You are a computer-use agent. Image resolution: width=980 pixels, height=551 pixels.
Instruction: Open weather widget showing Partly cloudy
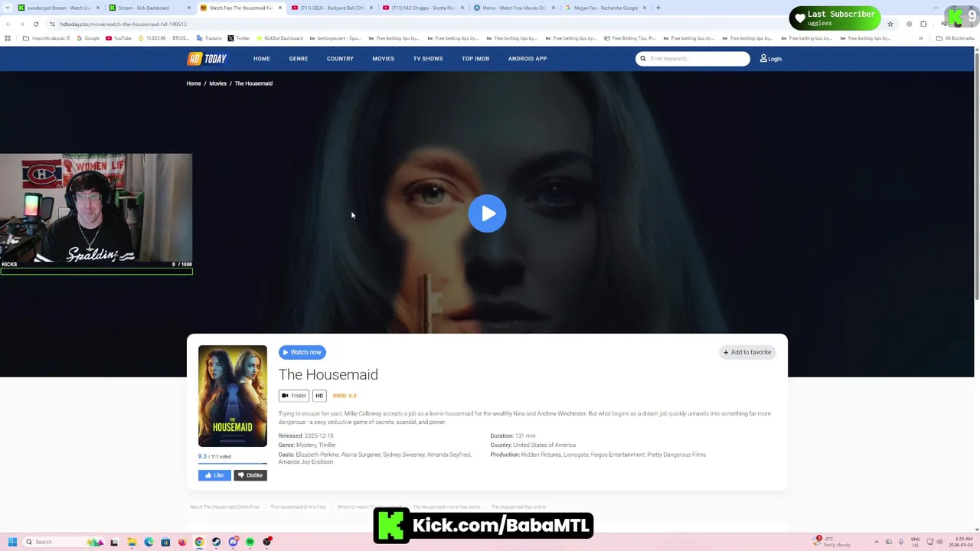(833, 542)
